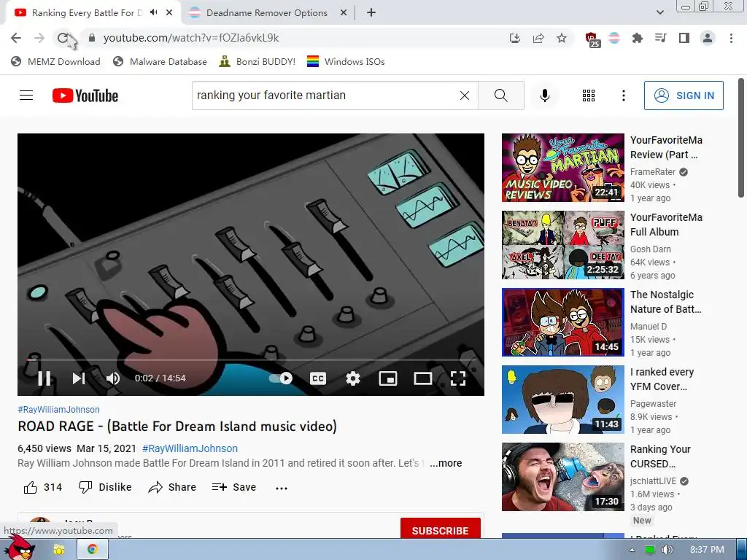The height and width of the screenshot is (560, 747).
Task: Pause the video
Action: point(44,378)
